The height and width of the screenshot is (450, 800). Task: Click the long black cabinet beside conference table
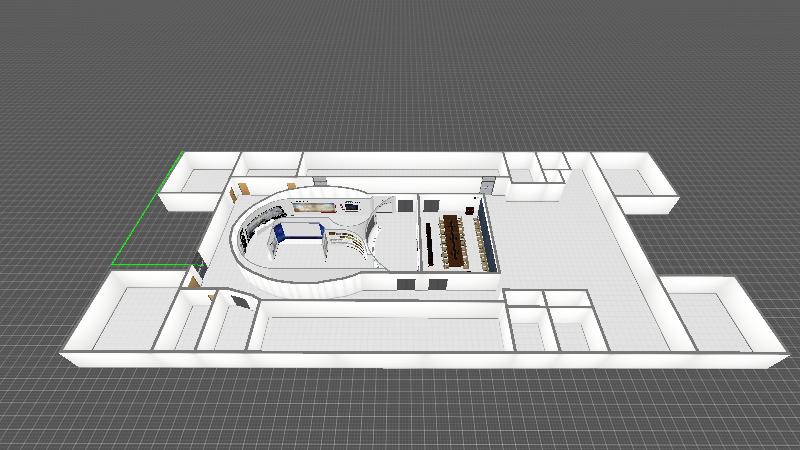pos(431,243)
